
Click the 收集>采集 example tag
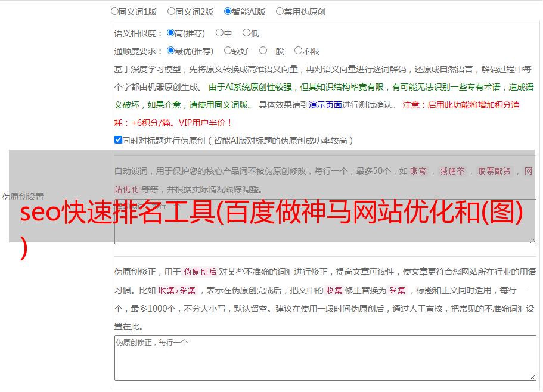[177, 290]
